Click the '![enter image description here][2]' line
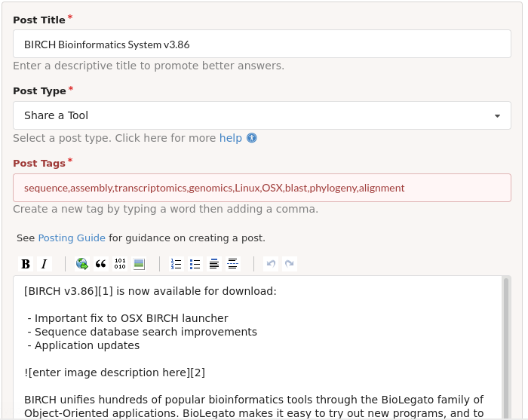This screenshot has height=420, width=528. click(115, 372)
